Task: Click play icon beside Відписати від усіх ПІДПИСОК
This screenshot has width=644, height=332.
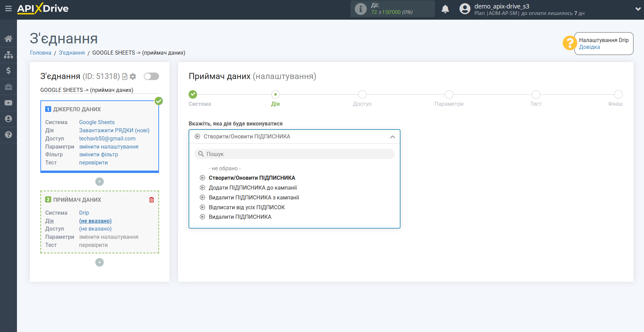Action: click(202, 207)
